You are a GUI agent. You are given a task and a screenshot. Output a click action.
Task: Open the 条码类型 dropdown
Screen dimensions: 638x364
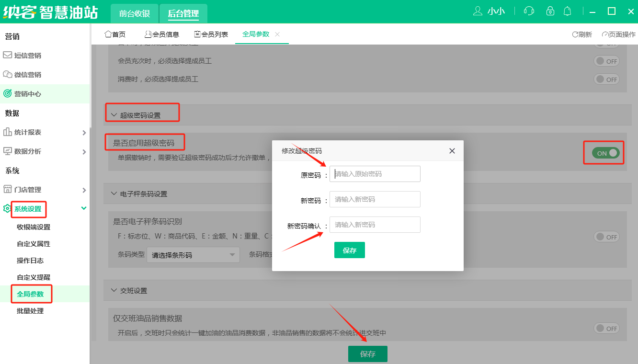click(193, 255)
